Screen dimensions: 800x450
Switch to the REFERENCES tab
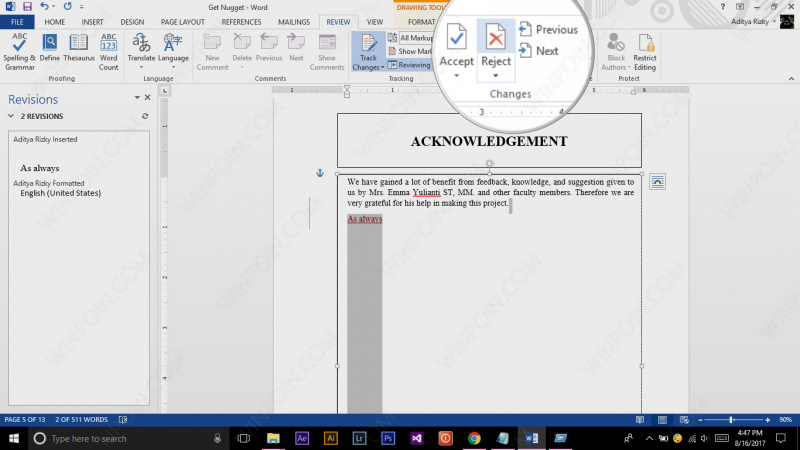tap(241, 22)
